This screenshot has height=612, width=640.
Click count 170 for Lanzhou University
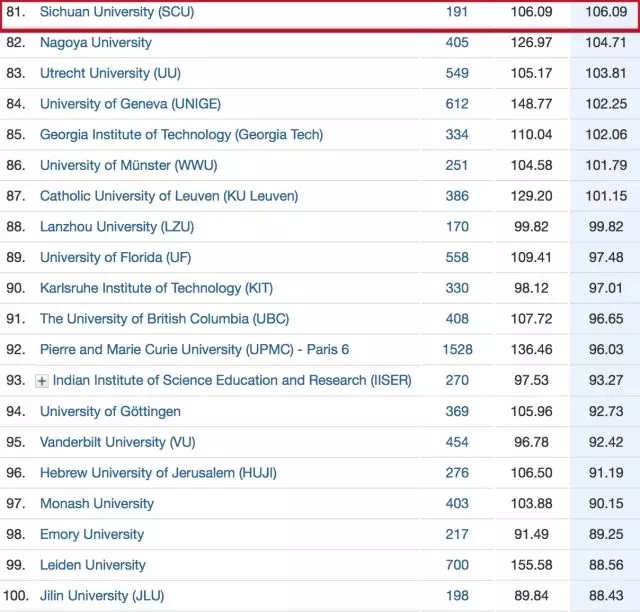coord(457,227)
